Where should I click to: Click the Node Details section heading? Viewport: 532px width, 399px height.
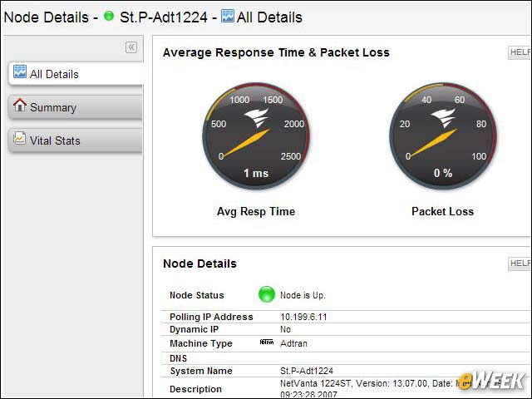click(199, 264)
